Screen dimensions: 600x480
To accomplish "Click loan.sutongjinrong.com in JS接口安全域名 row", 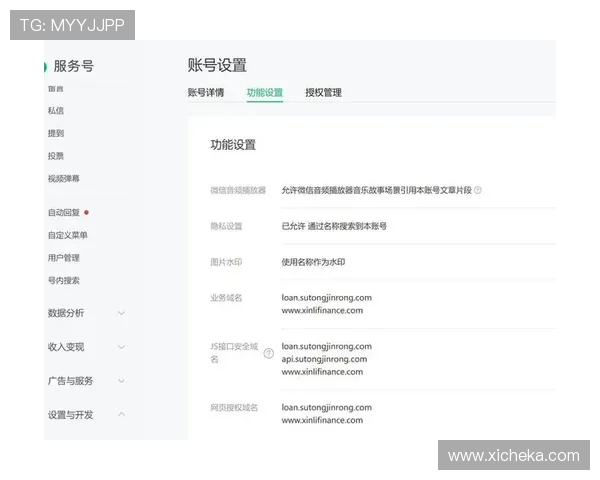I will point(327,346).
